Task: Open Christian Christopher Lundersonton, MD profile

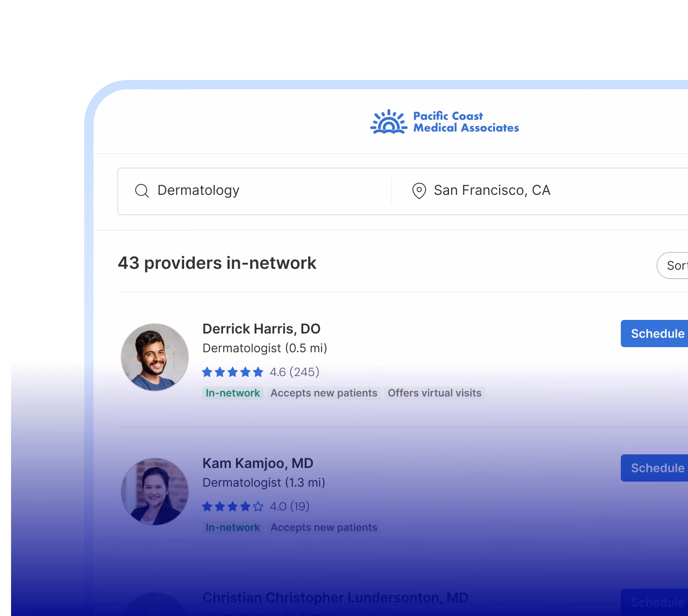Action: [x=335, y=598]
